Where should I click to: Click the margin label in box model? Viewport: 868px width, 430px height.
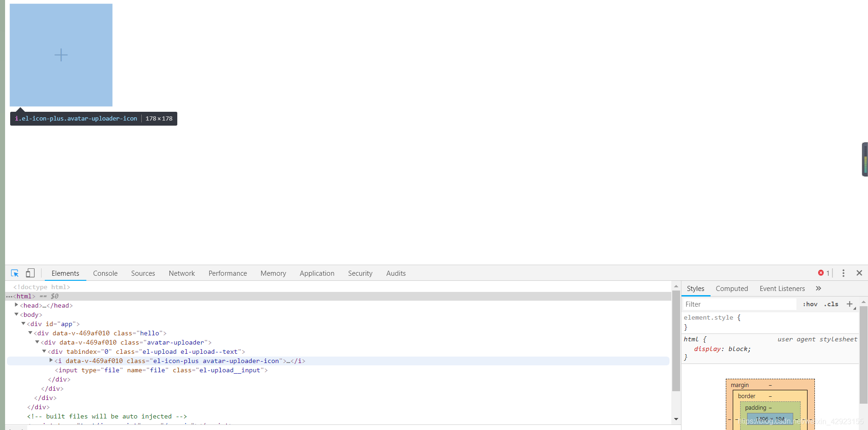pyautogui.click(x=740, y=385)
